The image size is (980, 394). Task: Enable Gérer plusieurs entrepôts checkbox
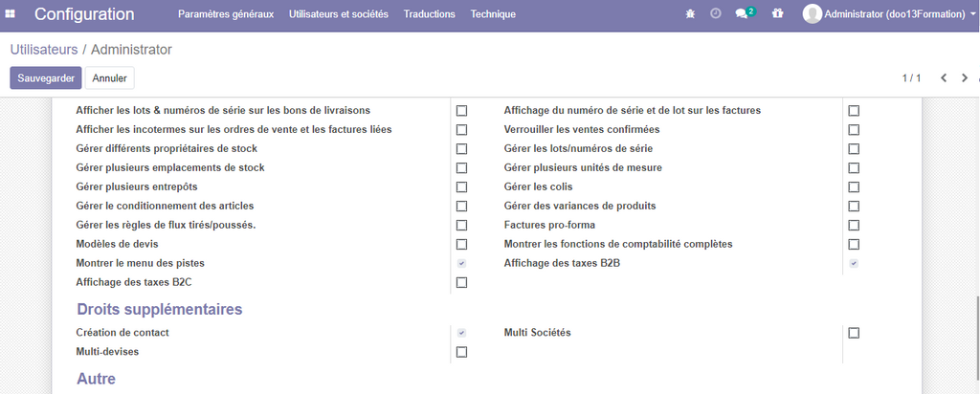point(461,187)
